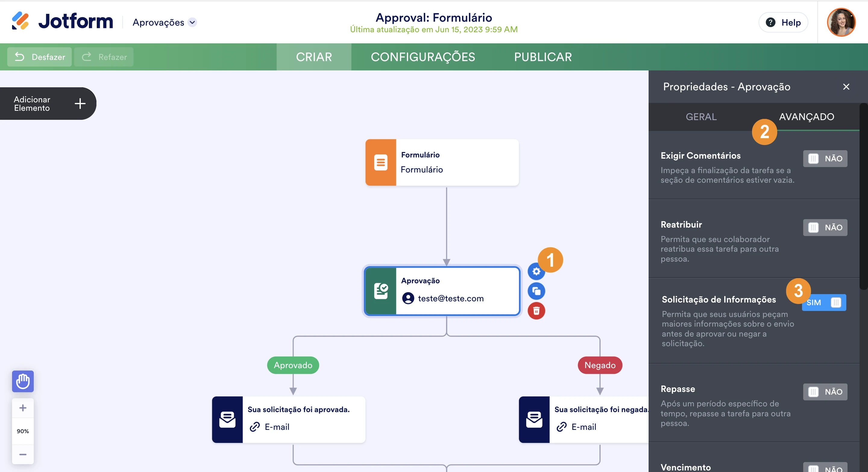The height and width of the screenshot is (472, 868).
Task: Open the Help button
Action: (783, 22)
